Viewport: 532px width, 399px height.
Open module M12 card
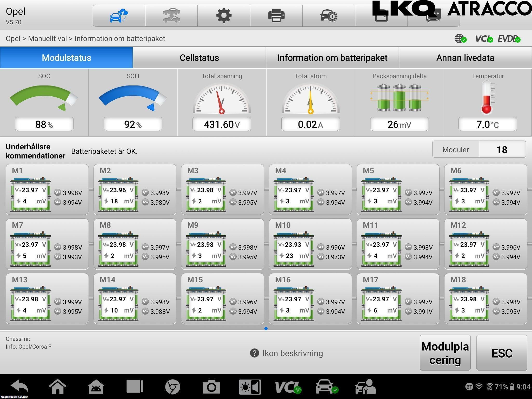pyautogui.click(x=486, y=244)
